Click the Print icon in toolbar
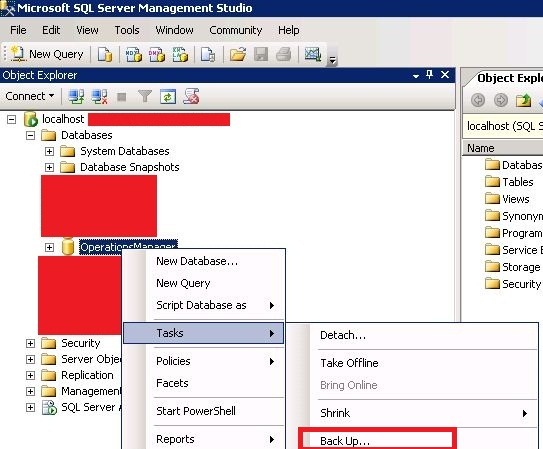The width and height of the screenshot is (543, 449). [x=284, y=54]
